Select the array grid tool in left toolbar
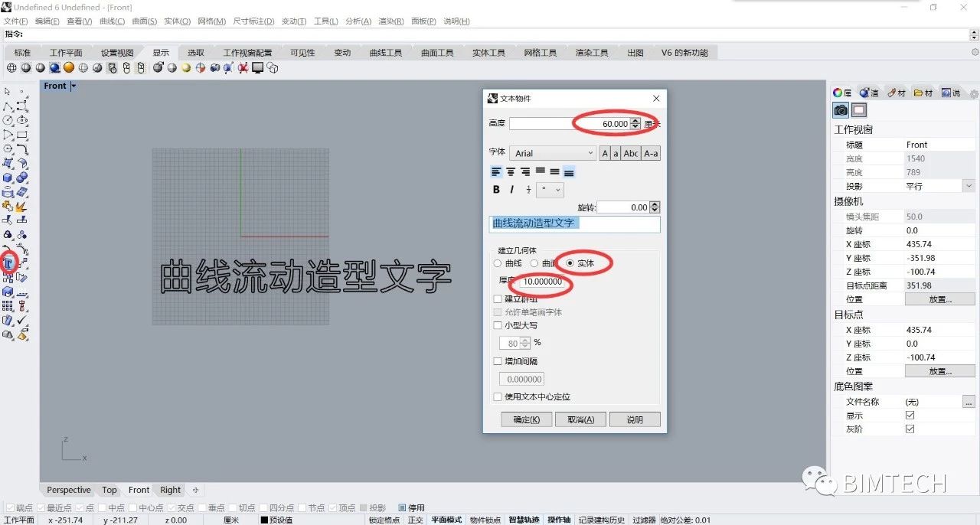 pos(8,306)
